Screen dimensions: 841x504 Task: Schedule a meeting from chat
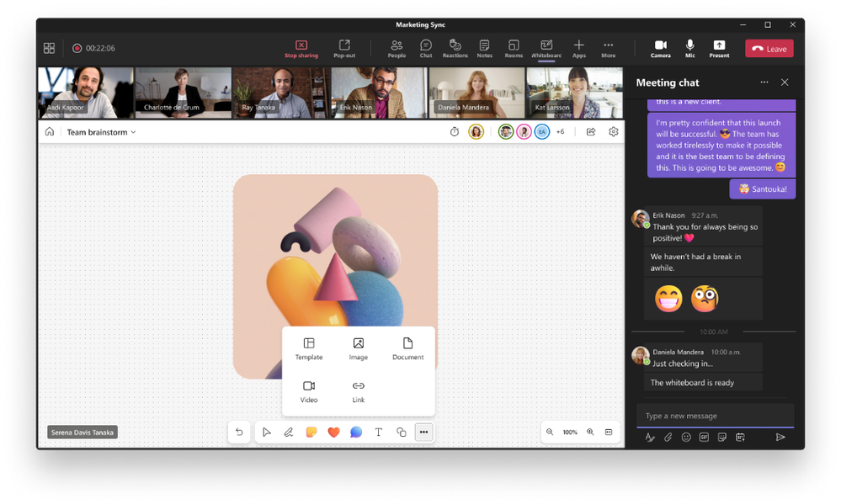pos(740,438)
